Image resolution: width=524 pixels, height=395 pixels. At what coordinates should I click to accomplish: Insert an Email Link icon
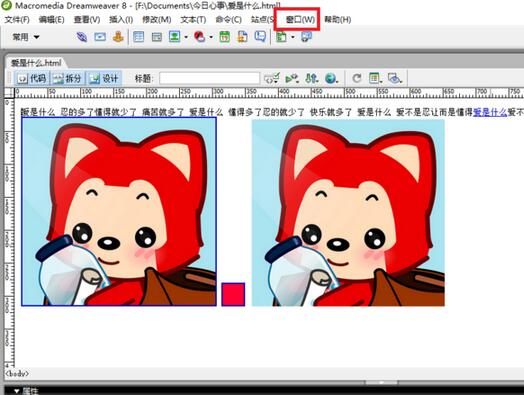pos(100,37)
